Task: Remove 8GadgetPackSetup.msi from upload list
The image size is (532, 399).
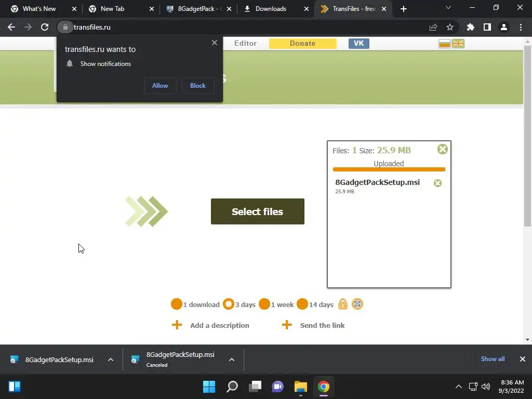Action: coord(437,183)
